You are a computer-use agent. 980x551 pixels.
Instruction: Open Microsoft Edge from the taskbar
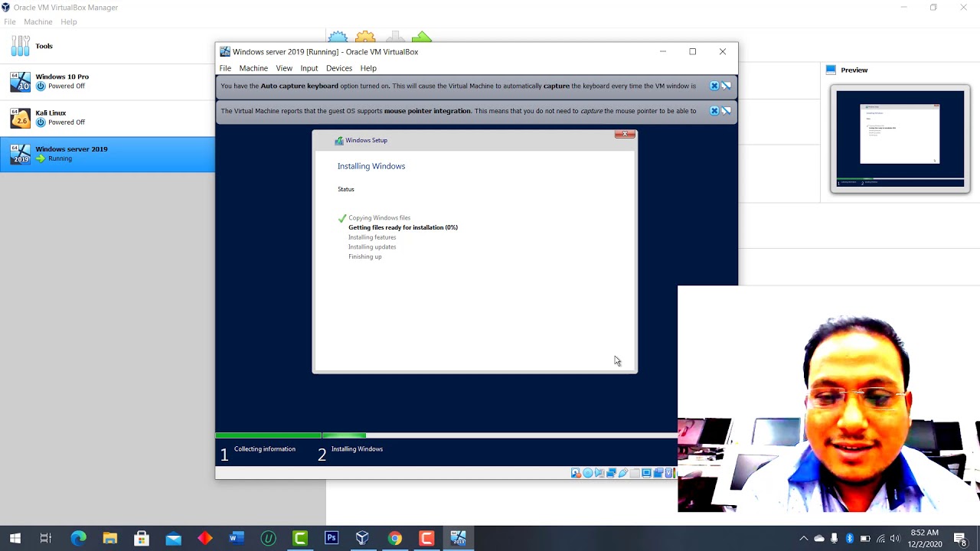79,539
